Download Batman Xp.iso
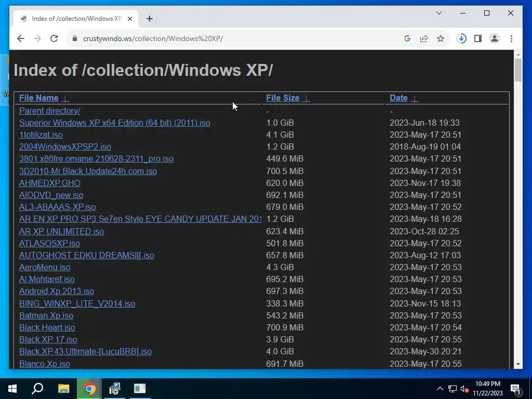532x399 pixels. coord(46,315)
